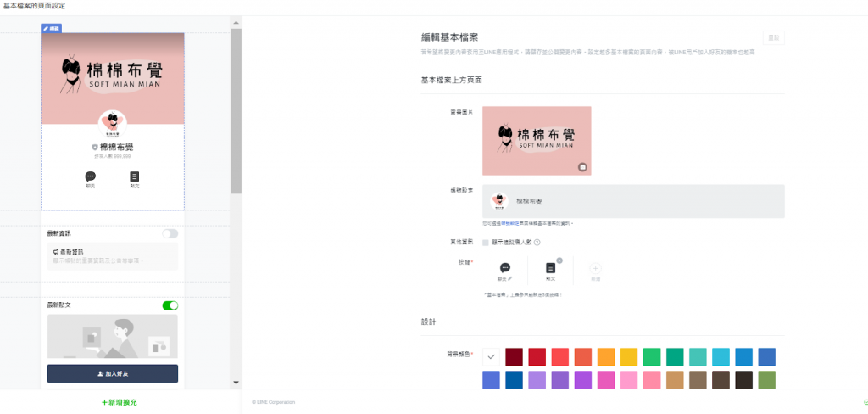The height and width of the screenshot is (414, 868).
Task: Click the 貼文 post icon in the phone preview
Action: pos(134,176)
